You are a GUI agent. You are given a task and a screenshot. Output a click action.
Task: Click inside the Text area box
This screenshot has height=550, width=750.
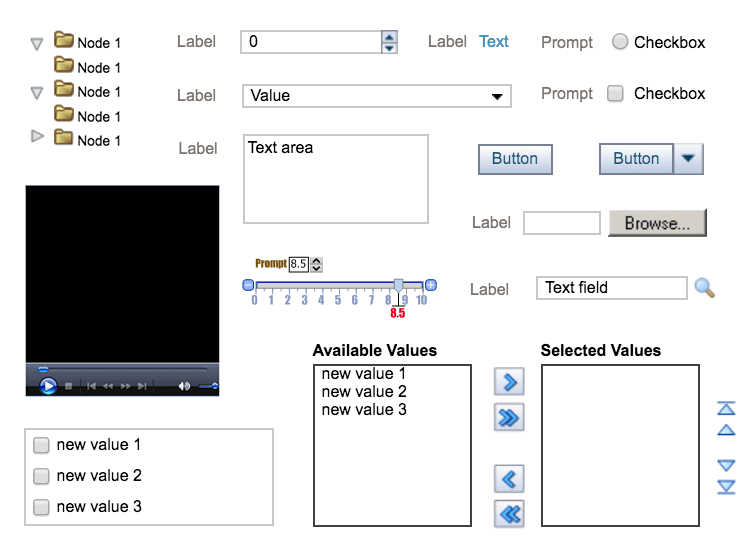click(336, 179)
